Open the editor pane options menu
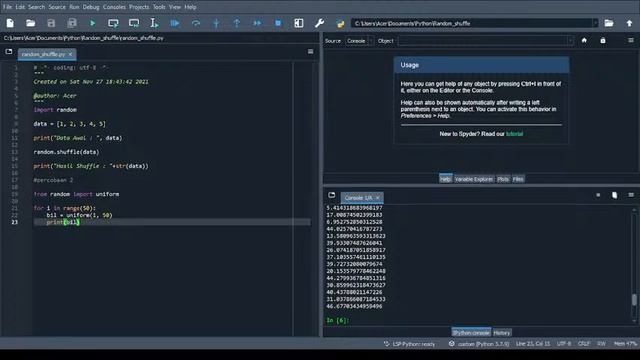 point(311,51)
